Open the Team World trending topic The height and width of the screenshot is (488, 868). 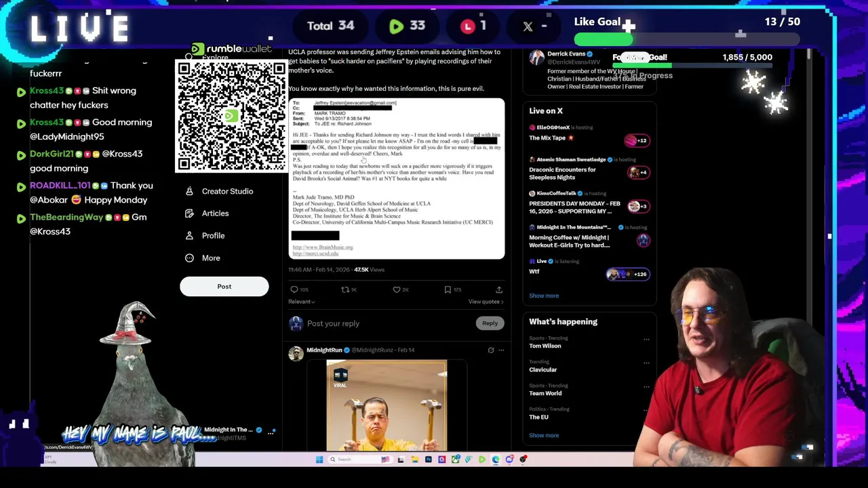pos(545,393)
